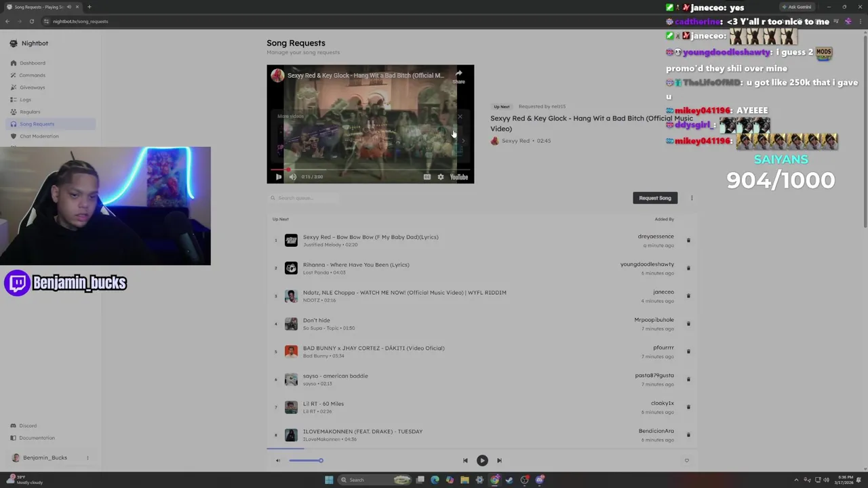Go back in the browser
The width and height of the screenshot is (868, 488).
[7, 21]
